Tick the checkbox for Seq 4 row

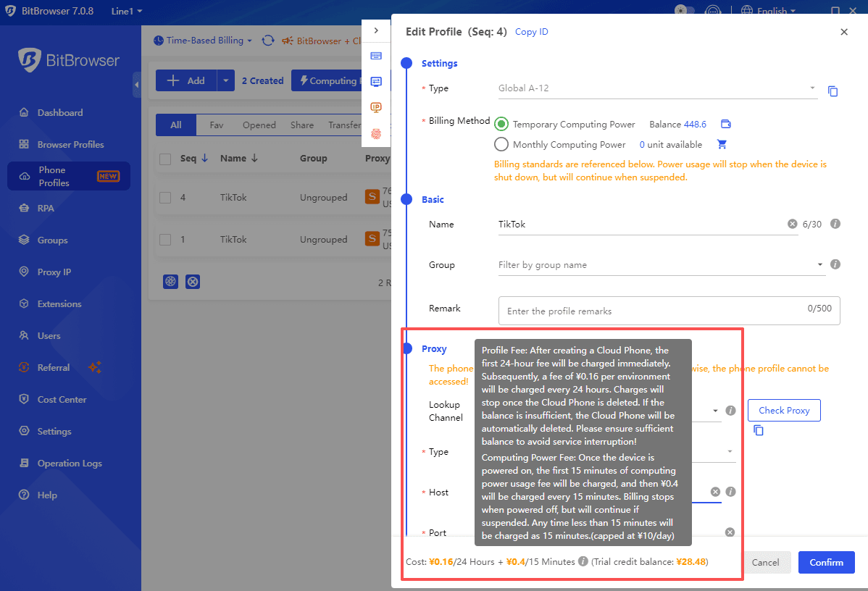165,197
